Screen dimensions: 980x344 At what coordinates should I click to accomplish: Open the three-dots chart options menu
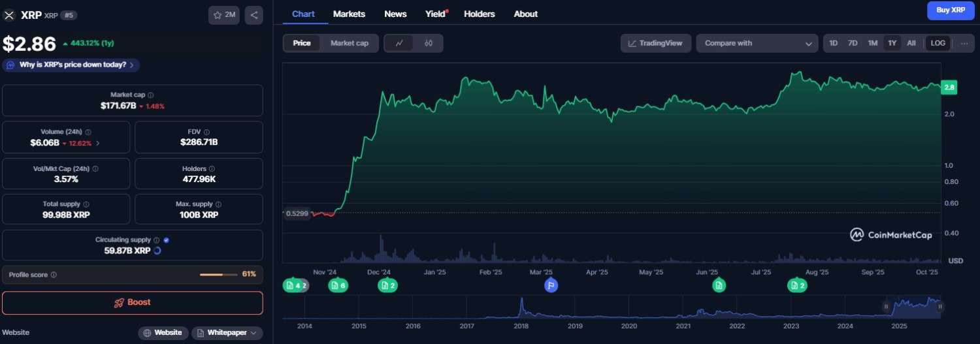pos(964,43)
